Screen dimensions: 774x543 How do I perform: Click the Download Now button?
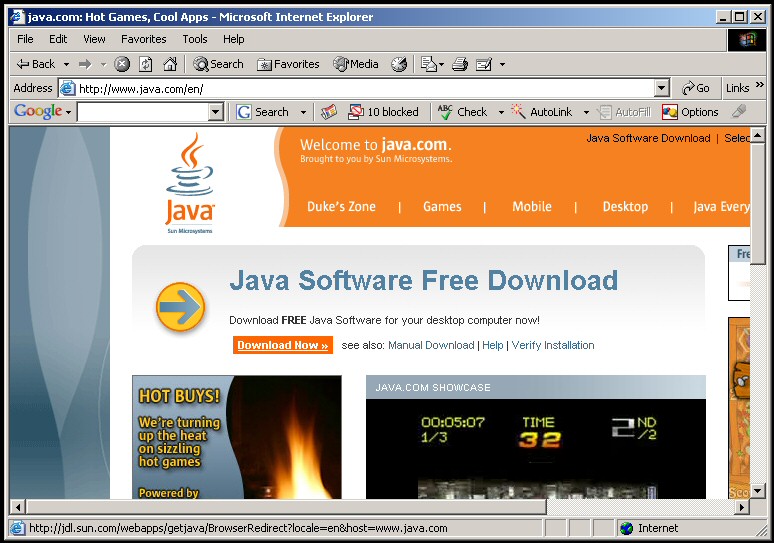(x=283, y=345)
